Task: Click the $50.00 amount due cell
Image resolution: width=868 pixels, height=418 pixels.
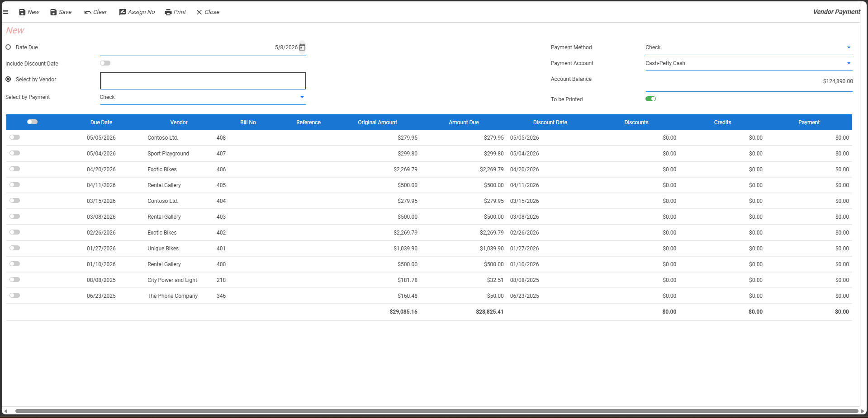Action: (x=495, y=296)
